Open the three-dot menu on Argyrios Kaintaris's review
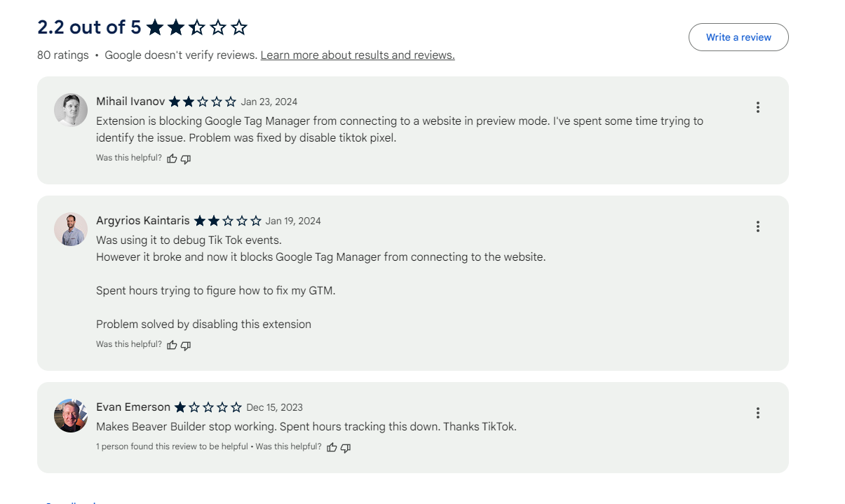Viewport: 845px width, 504px height. click(x=757, y=226)
